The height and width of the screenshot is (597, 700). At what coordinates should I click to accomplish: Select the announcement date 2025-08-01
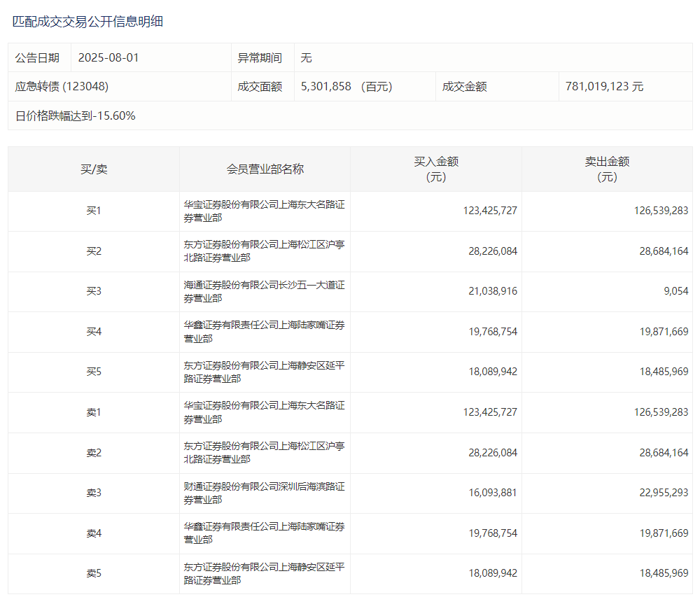[x=108, y=57]
